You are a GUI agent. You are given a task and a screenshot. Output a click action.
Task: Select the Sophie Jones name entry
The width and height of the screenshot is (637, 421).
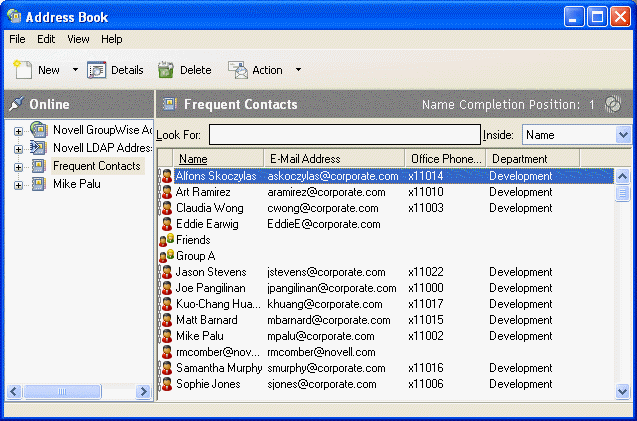tap(208, 384)
